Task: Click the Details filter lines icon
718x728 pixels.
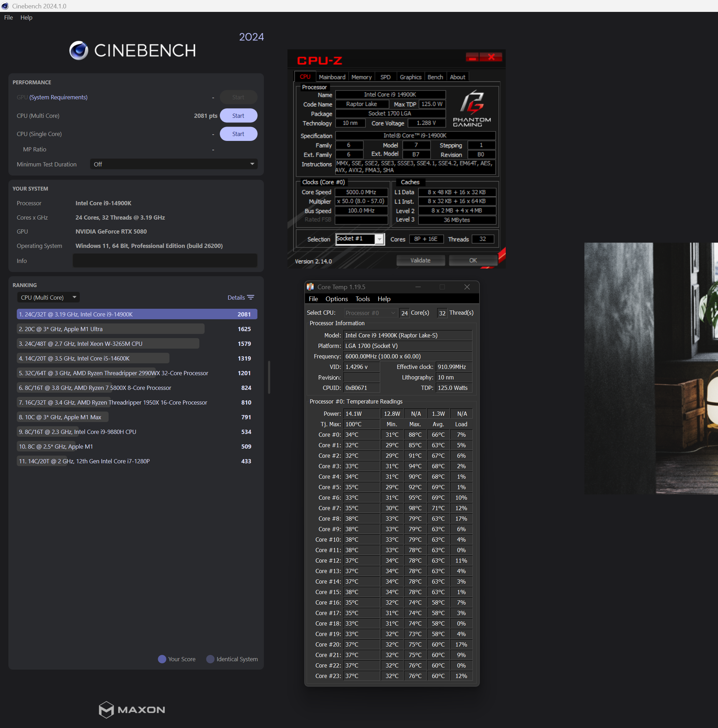Action: point(251,297)
